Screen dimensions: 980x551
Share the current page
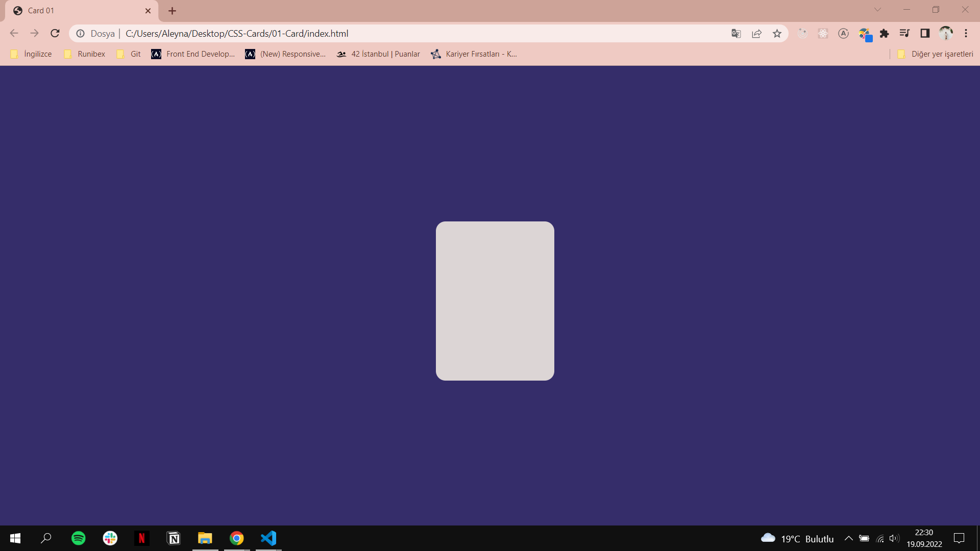tap(757, 33)
